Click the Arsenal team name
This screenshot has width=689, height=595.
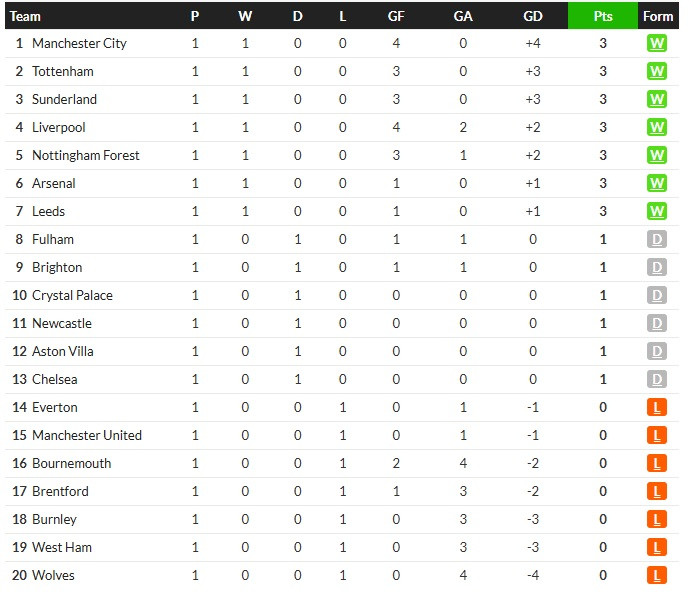54,183
